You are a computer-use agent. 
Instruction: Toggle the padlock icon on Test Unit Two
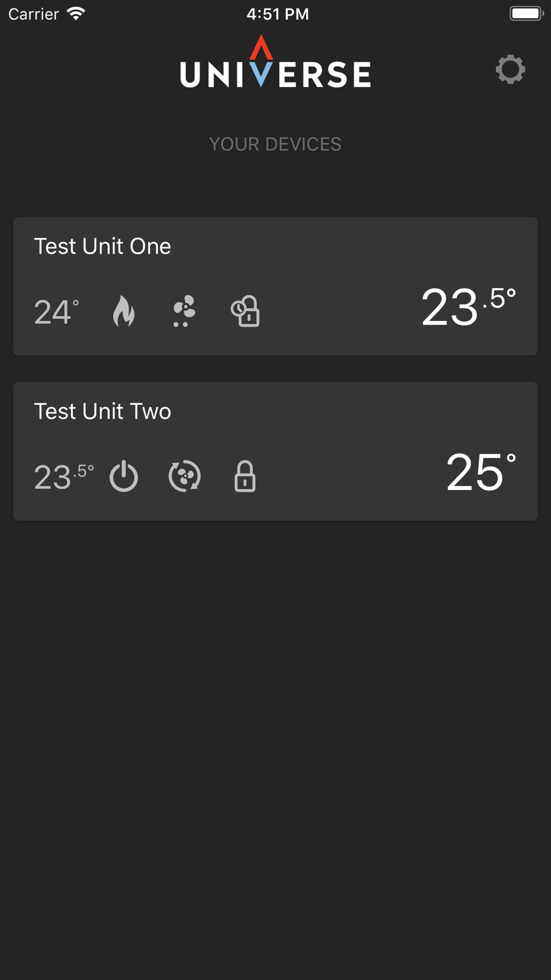245,476
